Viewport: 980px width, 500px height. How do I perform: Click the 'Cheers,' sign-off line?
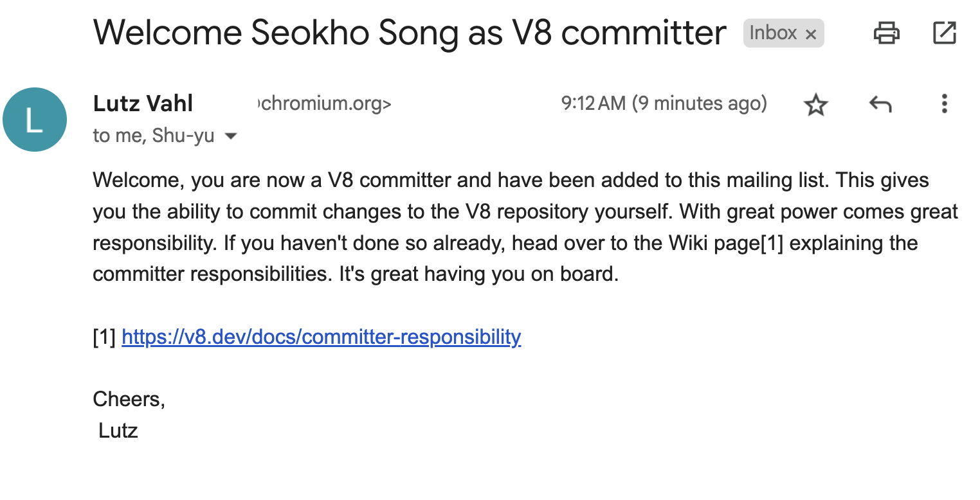[x=129, y=399]
